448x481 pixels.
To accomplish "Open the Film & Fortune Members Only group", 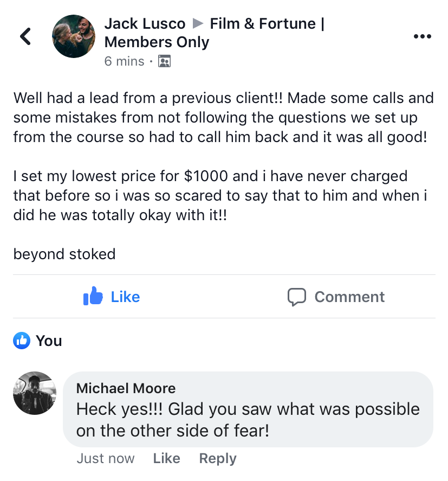I will 215,33.
